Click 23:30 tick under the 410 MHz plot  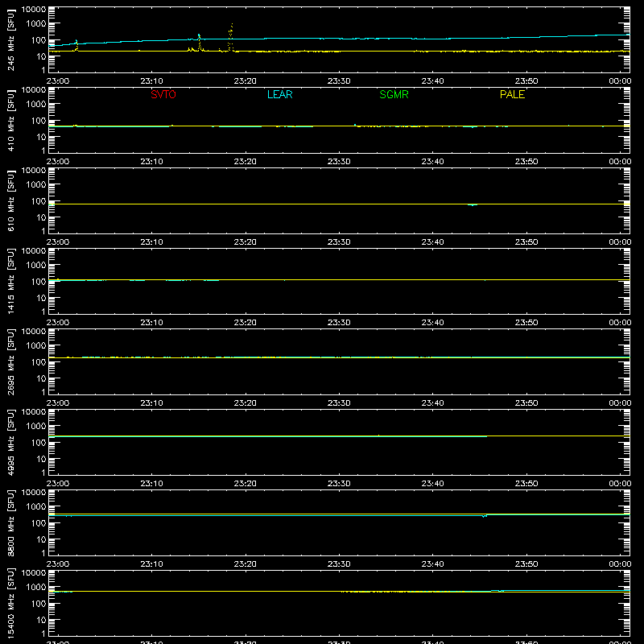click(339, 162)
